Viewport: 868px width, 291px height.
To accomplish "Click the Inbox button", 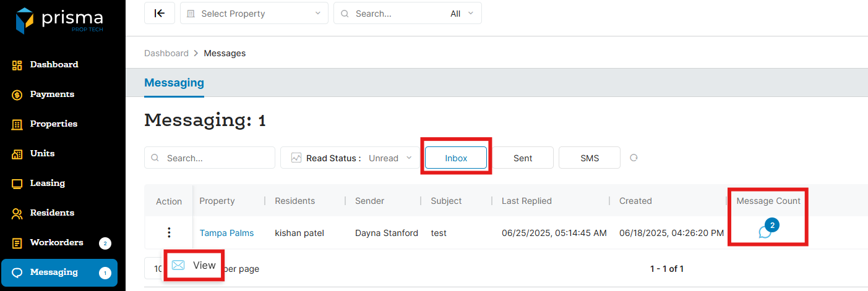I will pos(456,158).
